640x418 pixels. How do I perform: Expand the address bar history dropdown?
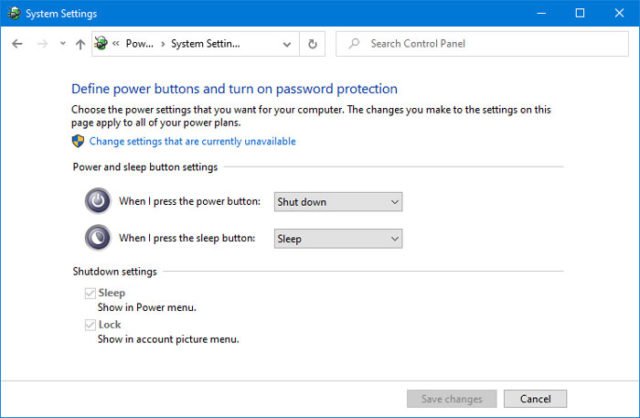pos(288,44)
